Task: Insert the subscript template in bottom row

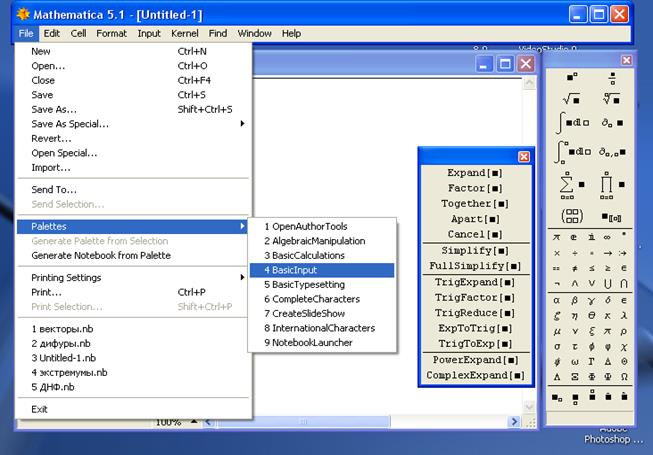Action: coord(557,398)
